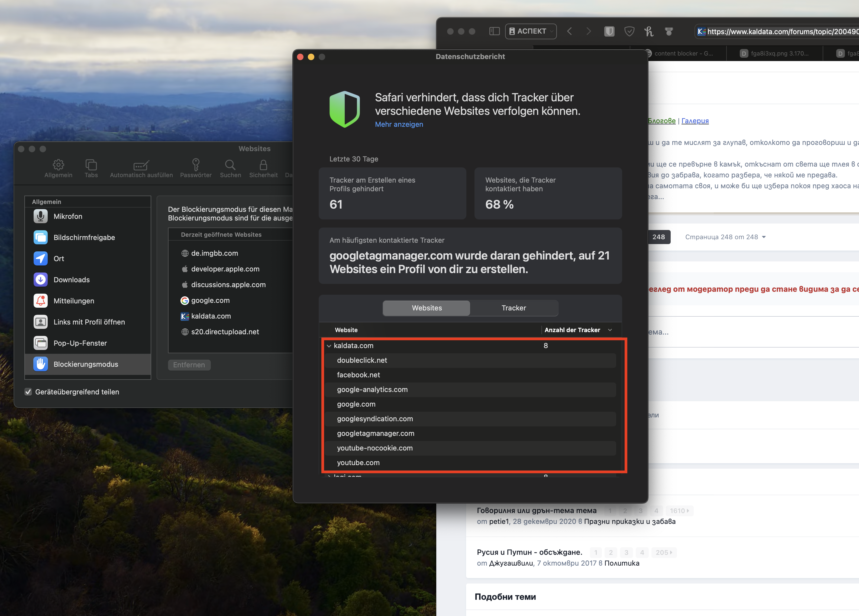This screenshot has width=859, height=616.
Task: Open Блогове link on kaldata page
Action: click(662, 121)
